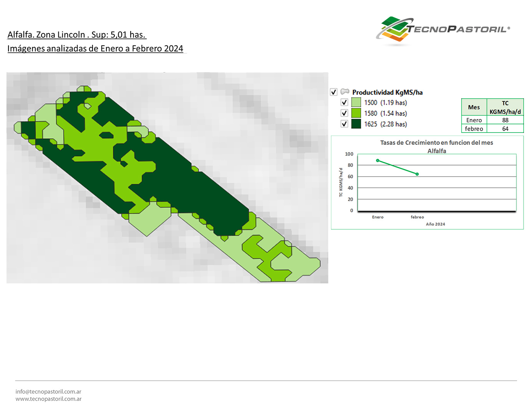Image resolution: width=532 pixels, height=411 pixels.
Task: Click the light green 1500 legend swatch
Action: tap(356, 103)
